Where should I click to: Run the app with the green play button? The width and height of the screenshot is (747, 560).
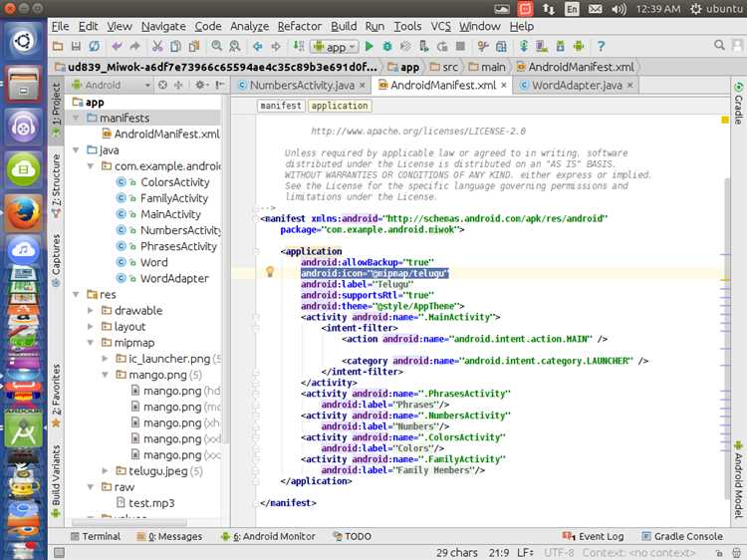tap(370, 47)
